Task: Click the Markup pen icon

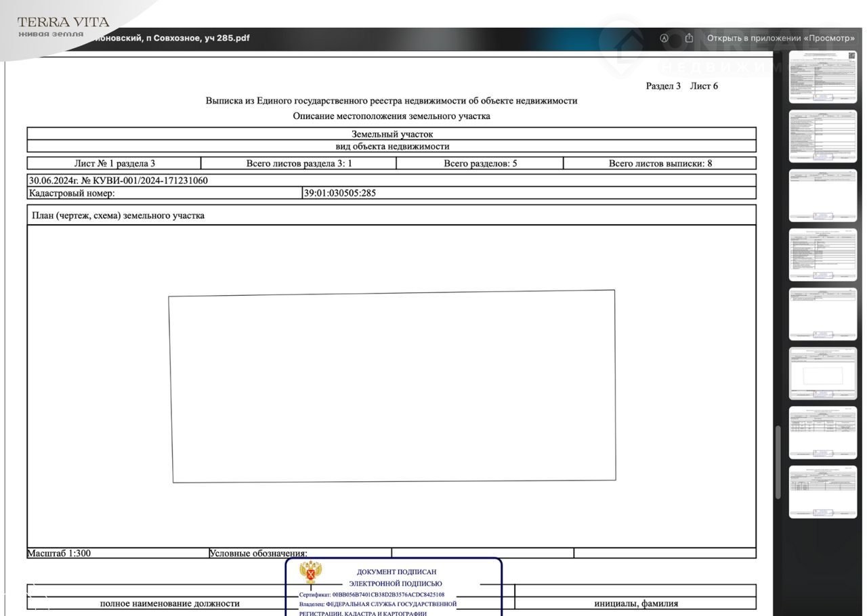Action: (x=664, y=39)
